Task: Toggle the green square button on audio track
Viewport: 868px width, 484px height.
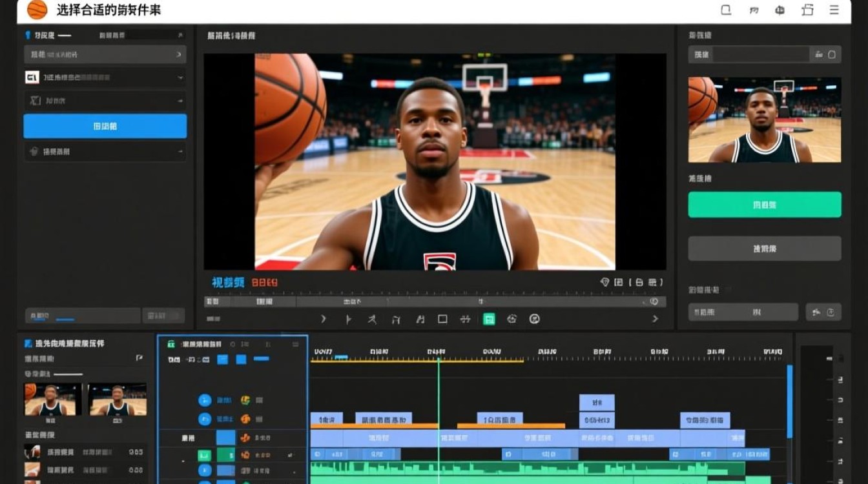Action: point(205,455)
